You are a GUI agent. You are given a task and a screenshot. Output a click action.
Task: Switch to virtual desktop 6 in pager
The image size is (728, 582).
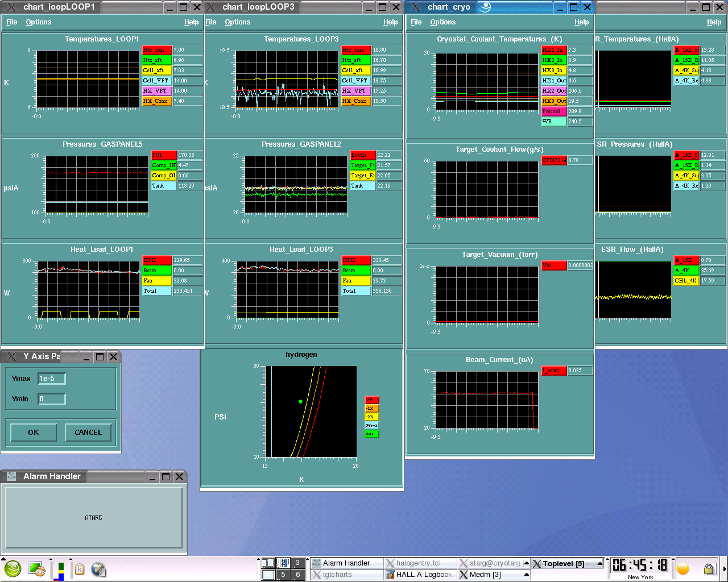coord(297,575)
